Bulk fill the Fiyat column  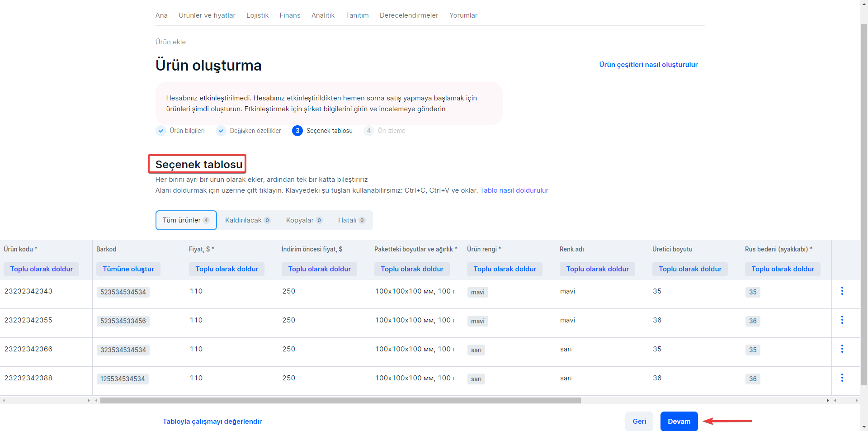click(x=227, y=269)
